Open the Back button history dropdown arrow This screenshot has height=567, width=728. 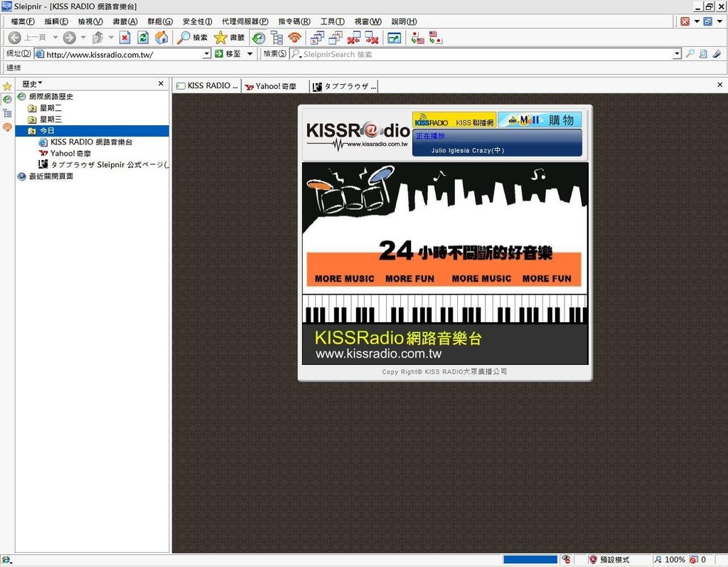click(55, 37)
